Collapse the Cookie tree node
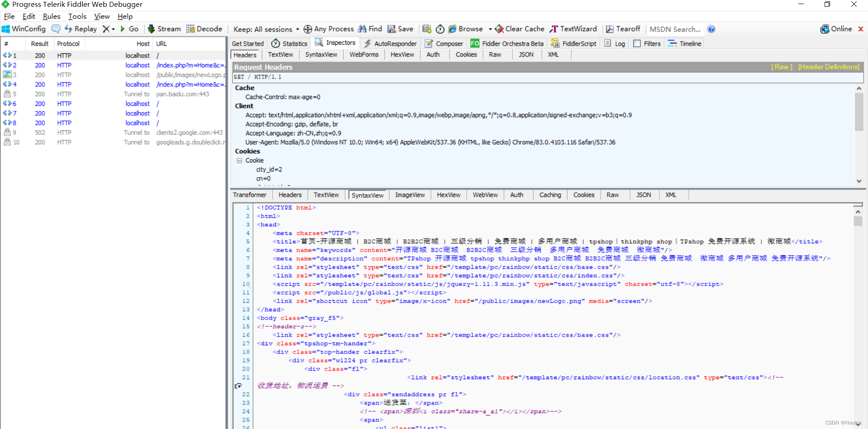This screenshot has height=429, width=868. tap(239, 161)
